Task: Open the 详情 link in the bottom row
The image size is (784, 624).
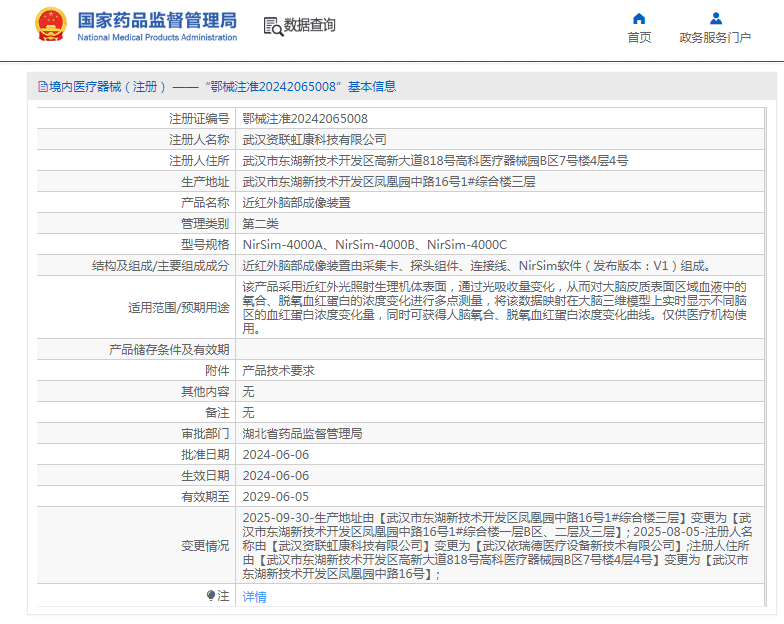Action: 254,597
